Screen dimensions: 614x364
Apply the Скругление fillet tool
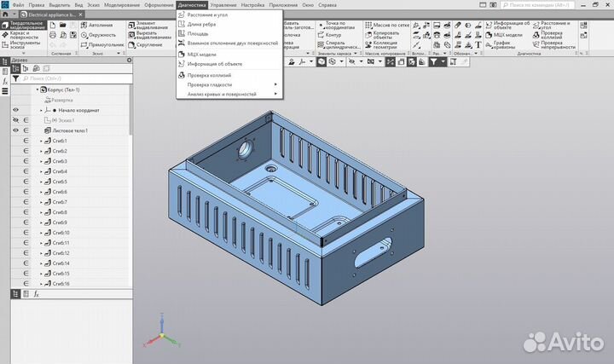click(145, 45)
